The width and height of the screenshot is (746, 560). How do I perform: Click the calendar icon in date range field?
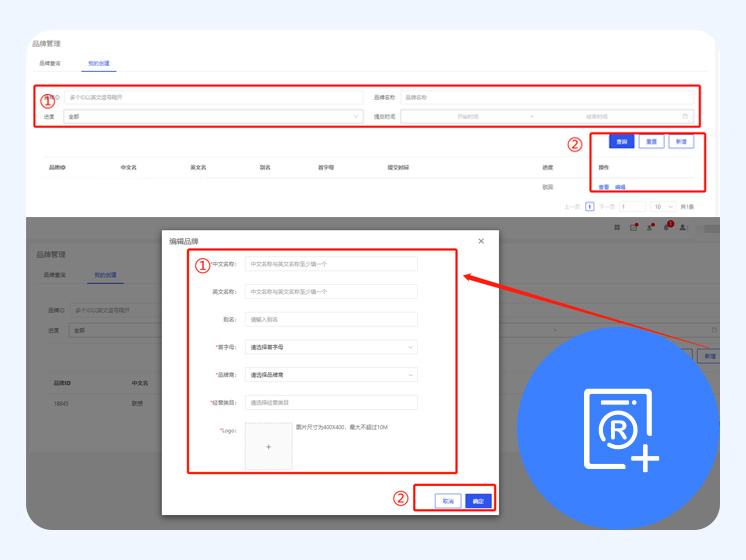685,117
